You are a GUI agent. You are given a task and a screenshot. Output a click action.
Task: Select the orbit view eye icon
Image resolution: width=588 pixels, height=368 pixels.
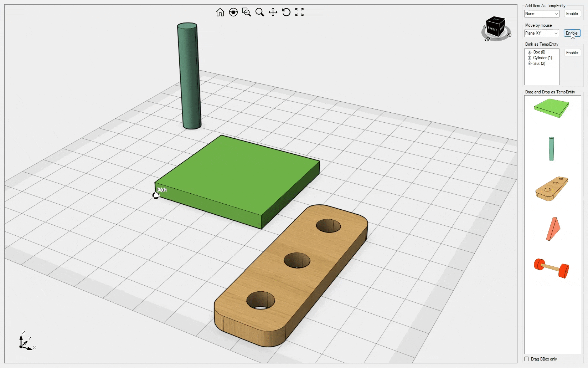coord(233,12)
